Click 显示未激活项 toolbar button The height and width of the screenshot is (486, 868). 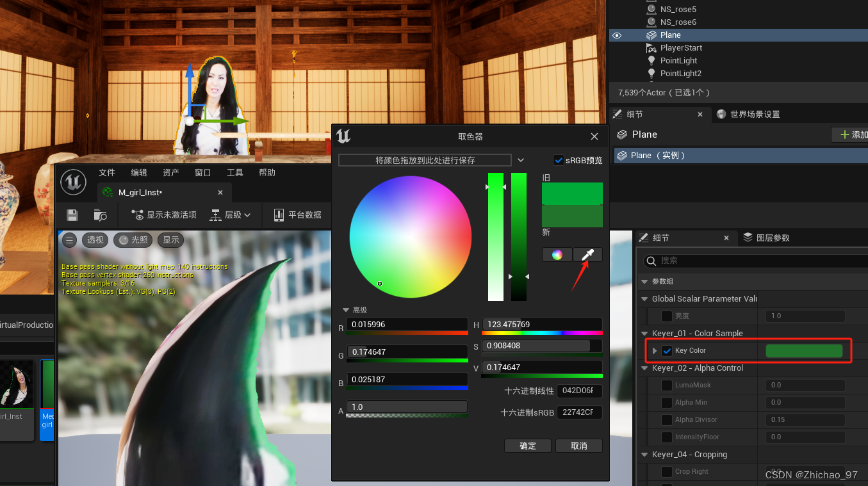coord(164,215)
